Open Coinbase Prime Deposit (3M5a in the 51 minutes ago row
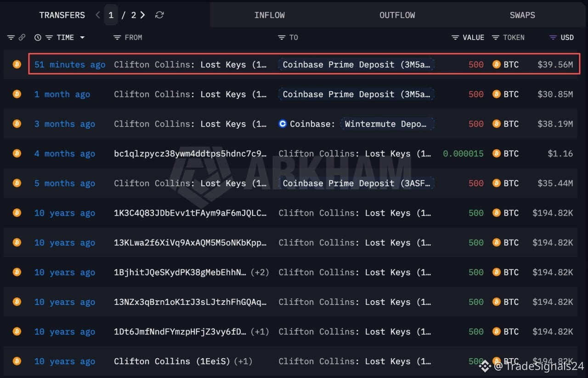The width and height of the screenshot is (588, 378). [356, 65]
